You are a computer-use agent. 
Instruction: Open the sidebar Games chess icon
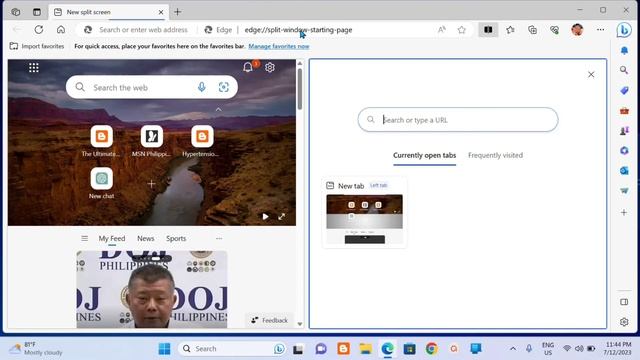624,131
